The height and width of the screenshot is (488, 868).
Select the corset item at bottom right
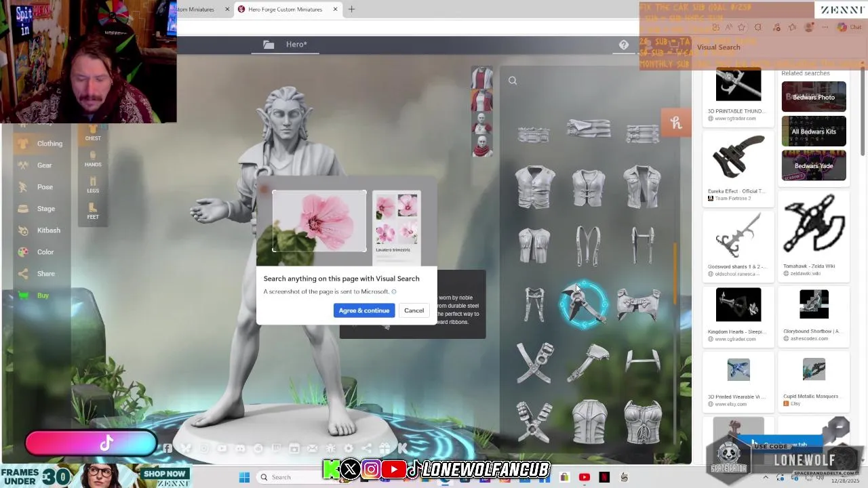pyautogui.click(x=642, y=422)
